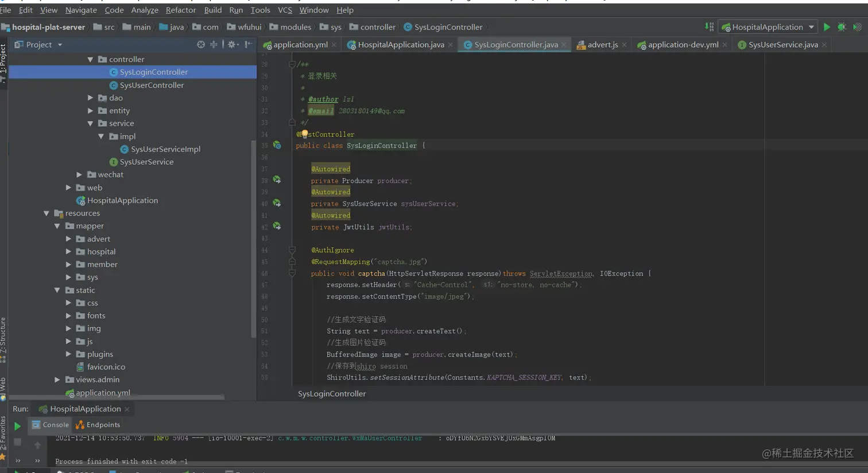Collapse the mapper folder
868x473 pixels.
(57, 226)
